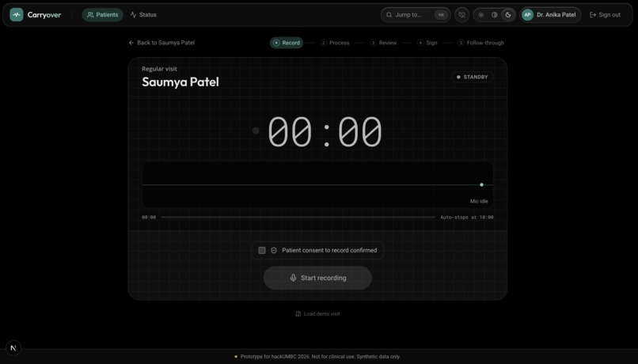Click 'Regular visit' label

(159, 69)
